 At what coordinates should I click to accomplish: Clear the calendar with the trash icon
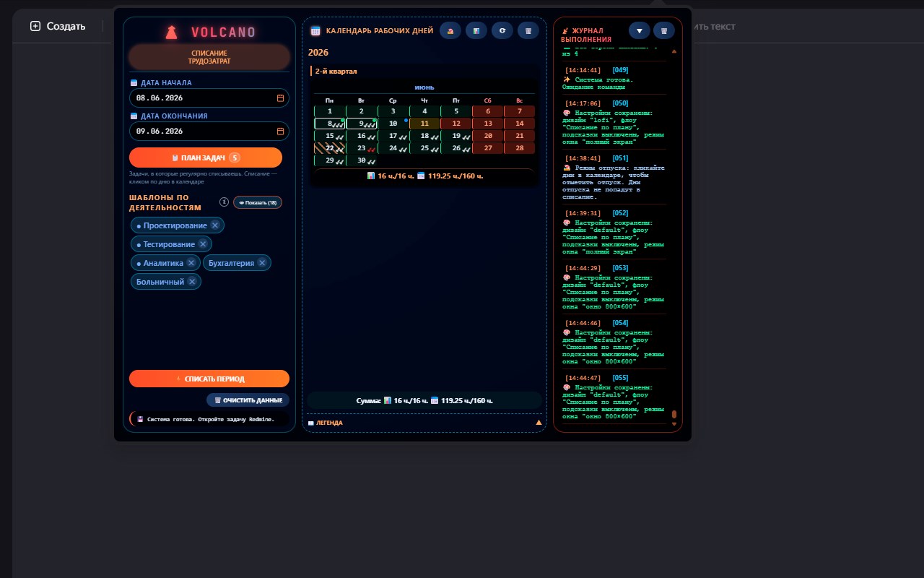(528, 31)
